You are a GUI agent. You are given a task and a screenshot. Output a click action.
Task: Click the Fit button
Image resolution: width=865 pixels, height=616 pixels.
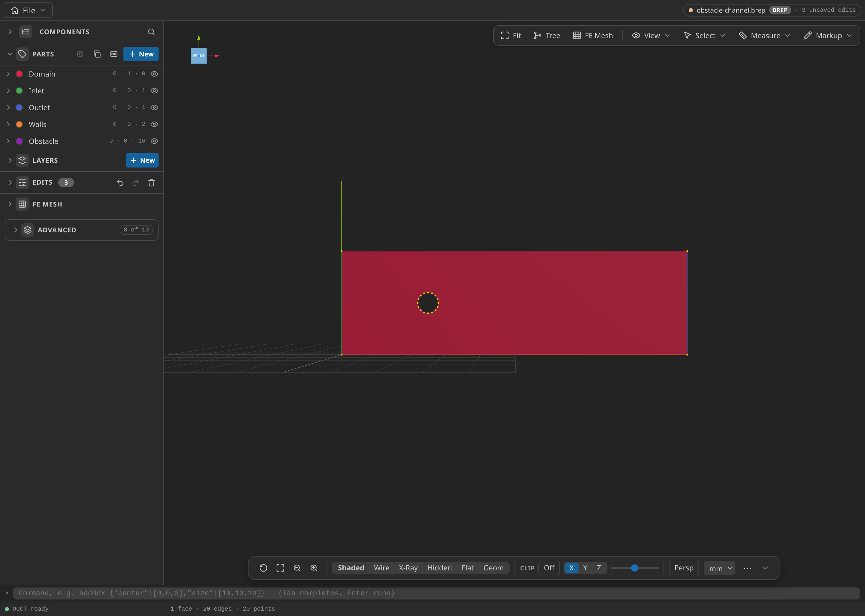[511, 36]
